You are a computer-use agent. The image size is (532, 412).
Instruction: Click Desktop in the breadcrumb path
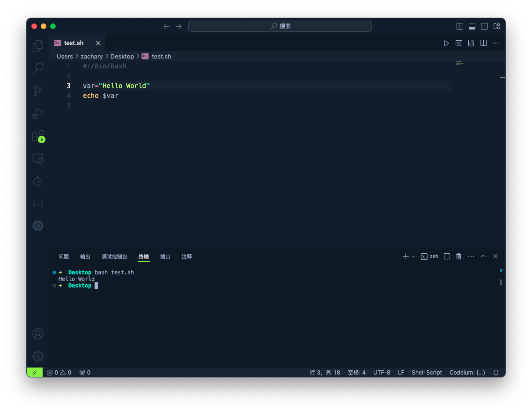122,56
